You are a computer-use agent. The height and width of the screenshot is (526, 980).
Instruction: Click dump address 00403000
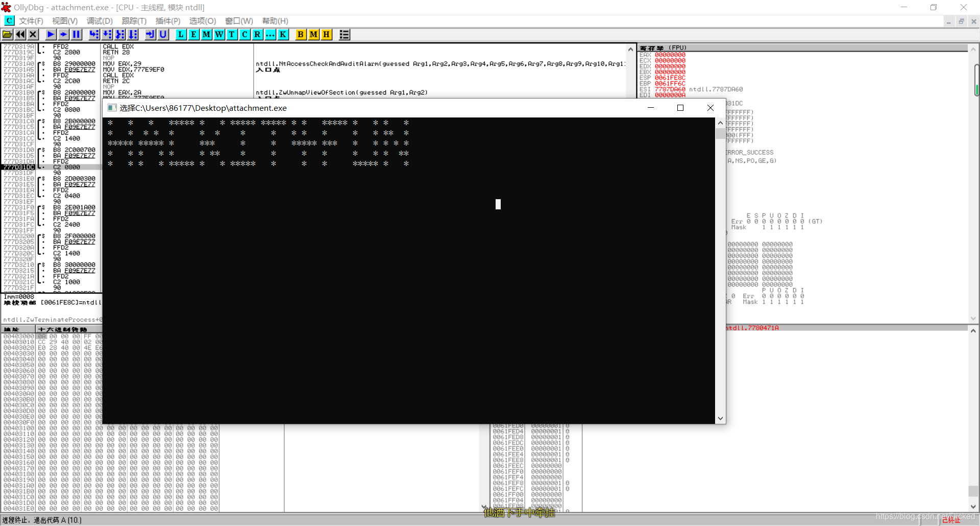click(19, 336)
